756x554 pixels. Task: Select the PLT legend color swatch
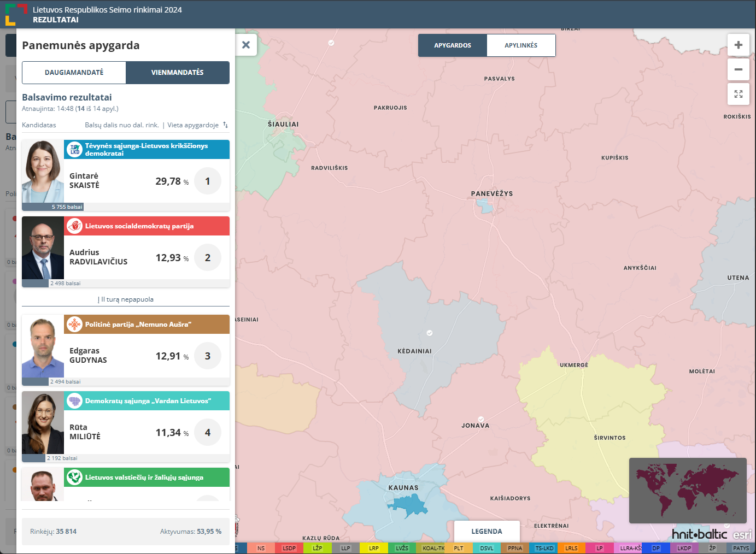pyautogui.click(x=459, y=548)
